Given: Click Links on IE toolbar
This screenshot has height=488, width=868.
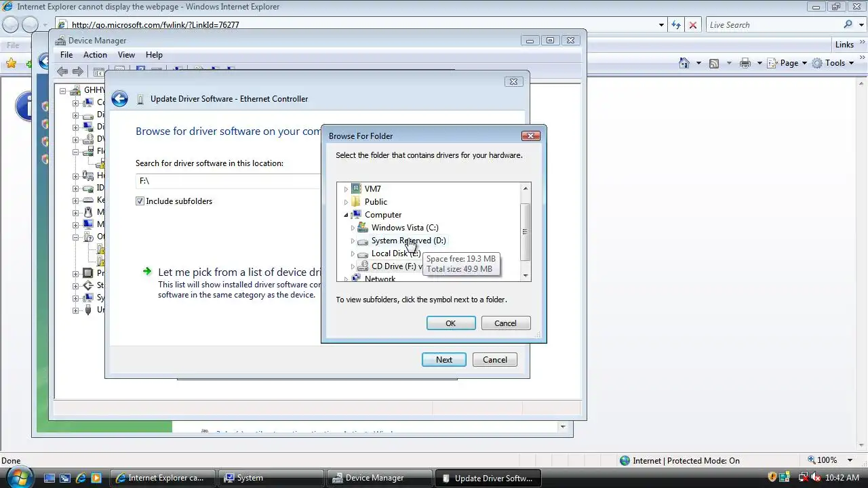Looking at the screenshot, I should pos(844,45).
